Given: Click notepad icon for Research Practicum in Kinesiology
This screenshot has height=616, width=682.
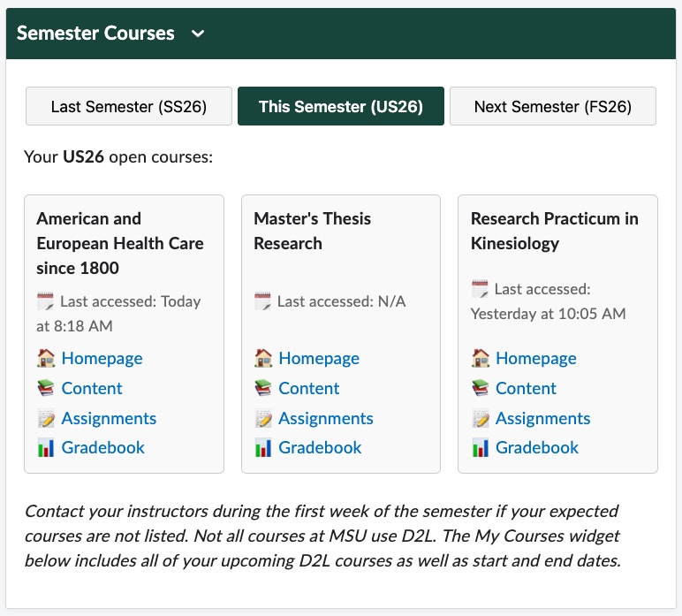Looking at the screenshot, I should [481, 418].
